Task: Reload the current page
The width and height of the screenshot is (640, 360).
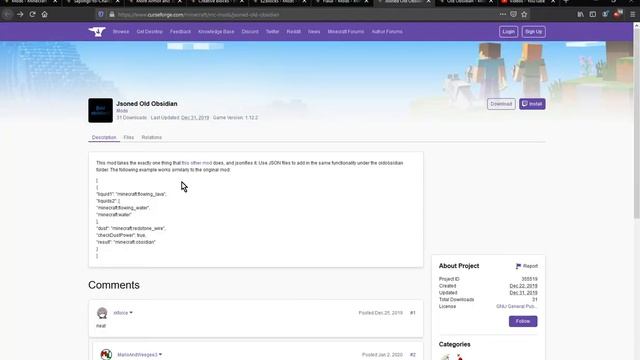Action: tap(32, 14)
